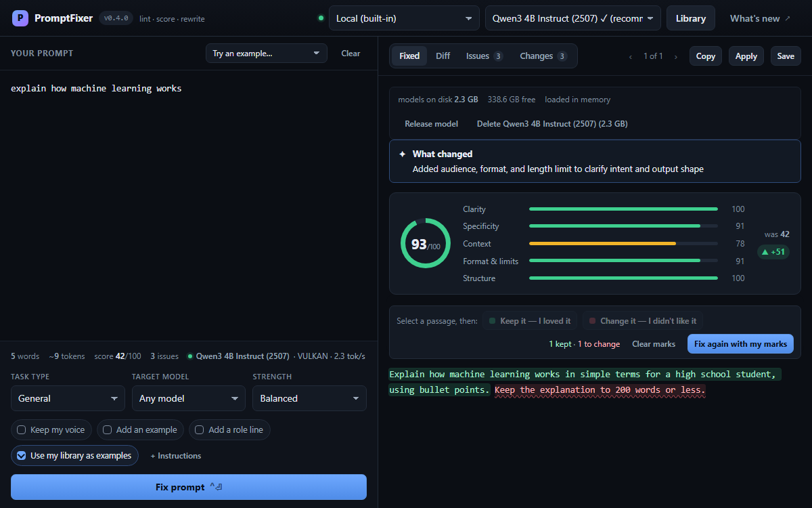Click the Structure score bar
Screen dimensions: 812x508
pyautogui.click(x=623, y=278)
